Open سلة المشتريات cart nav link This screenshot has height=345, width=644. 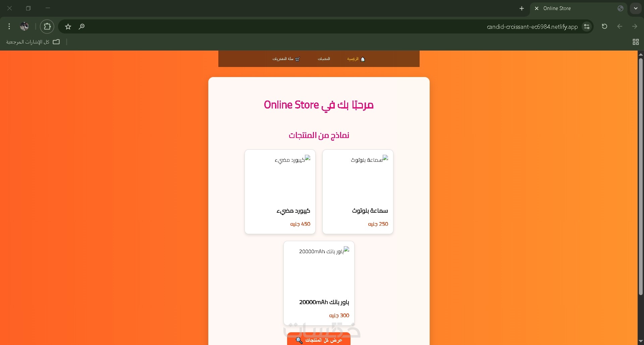286,59
